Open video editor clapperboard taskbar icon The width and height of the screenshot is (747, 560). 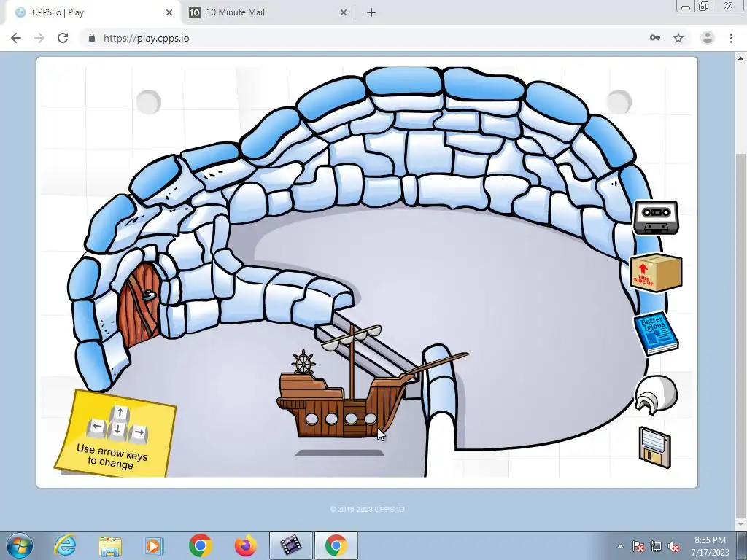coord(290,545)
